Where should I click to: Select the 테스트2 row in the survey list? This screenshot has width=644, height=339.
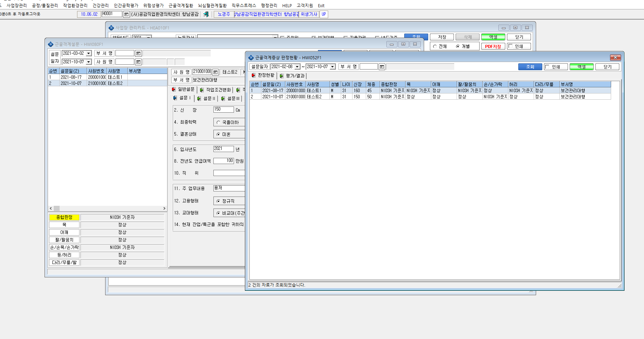pyautogui.click(x=107, y=83)
